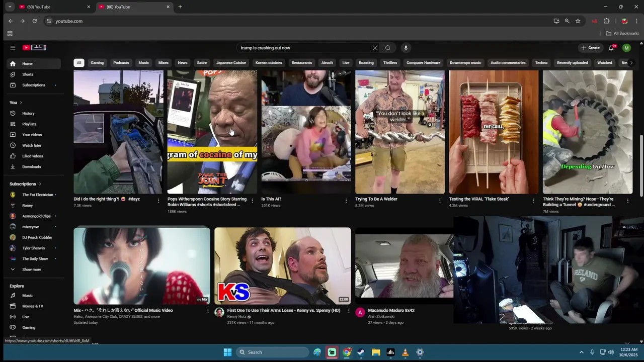Go back in browser history
Screen dimensions: 644x362
11,21
